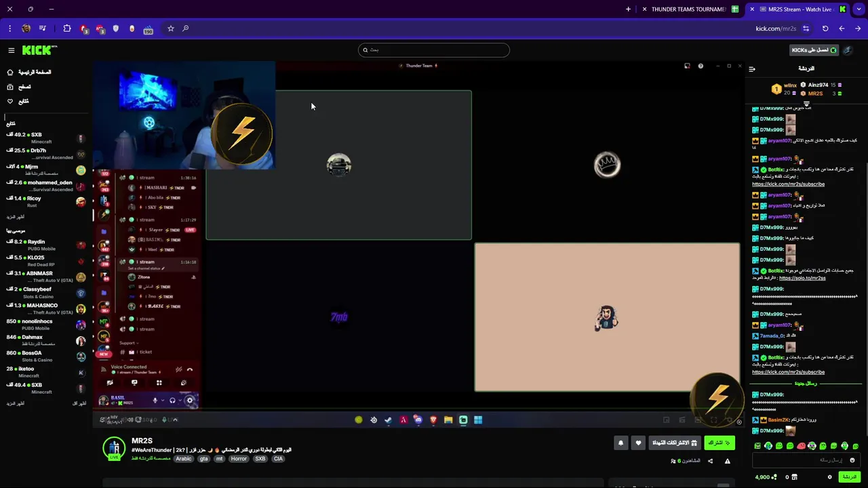Bookmark page with star icon
868x488 pixels.
171,28
